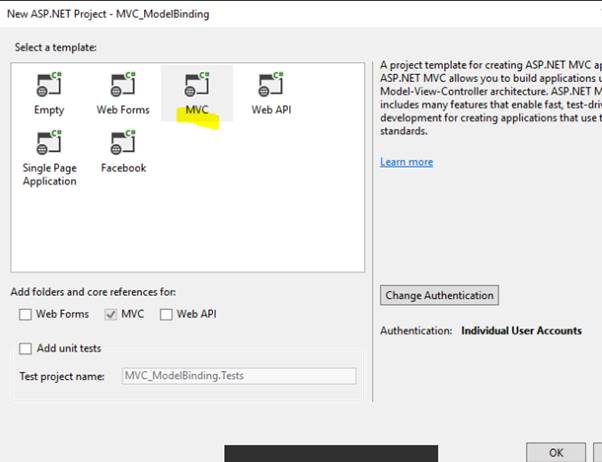Click the New ASP.NET Project dialog title

coord(108,14)
